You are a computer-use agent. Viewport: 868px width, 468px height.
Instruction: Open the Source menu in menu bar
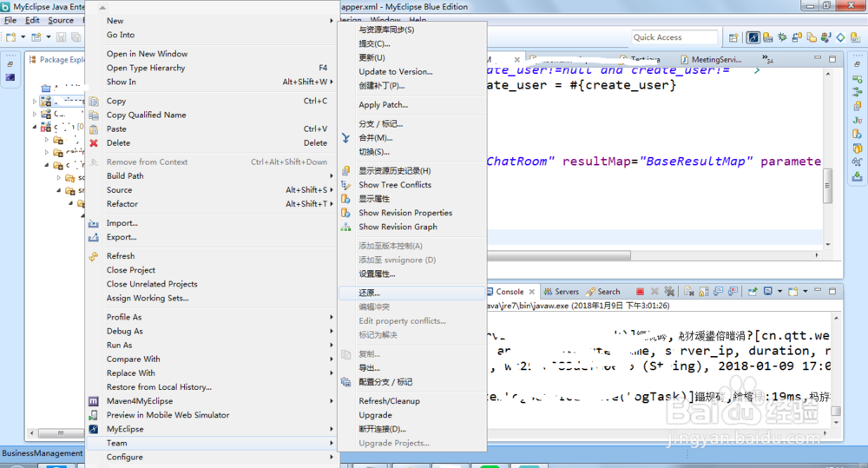(x=61, y=21)
